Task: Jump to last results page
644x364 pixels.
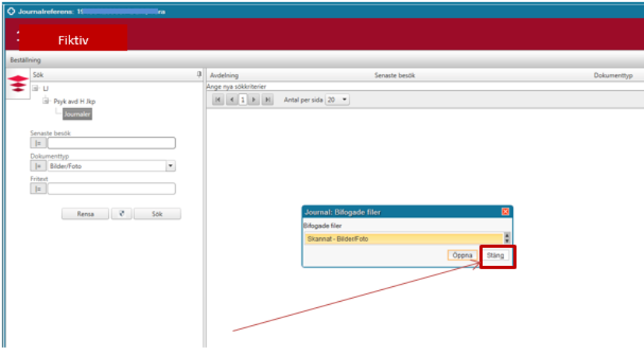Action: (x=267, y=100)
